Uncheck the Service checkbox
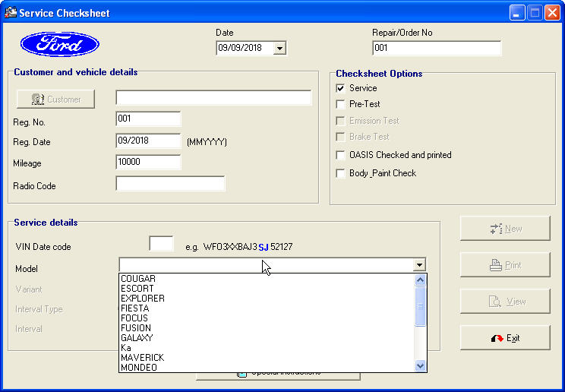This screenshot has width=565, height=392. (x=340, y=88)
